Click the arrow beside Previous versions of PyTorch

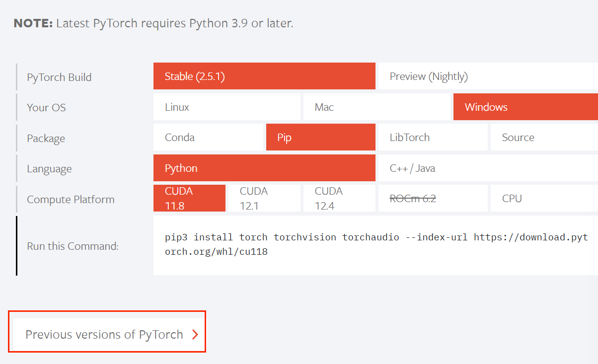coord(195,335)
